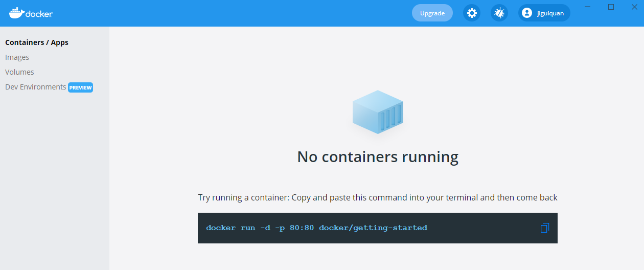Screen dimensions: 644x270
Task: Click the Try running a container instruction text
Action: pyautogui.click(x=378, y=197)
